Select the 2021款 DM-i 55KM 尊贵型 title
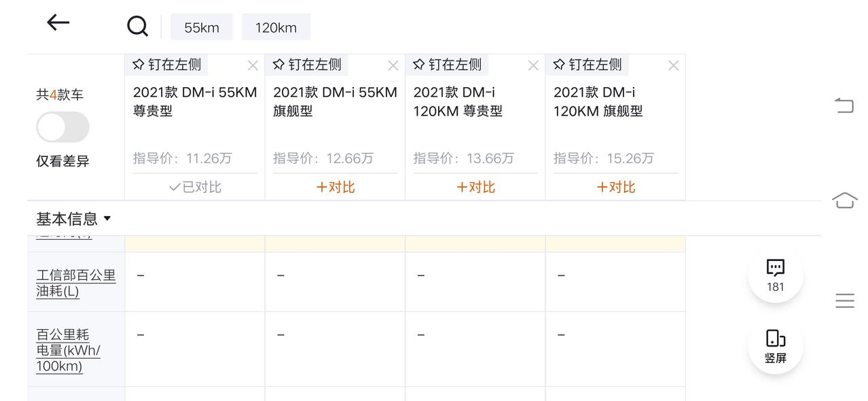 pyautogui.click(x=195, y=101)
